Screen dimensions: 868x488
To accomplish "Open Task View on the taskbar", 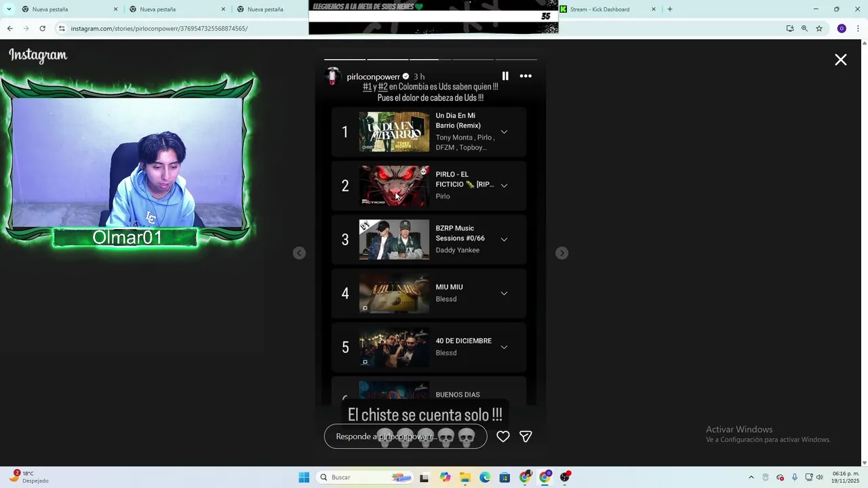I will 424,478.
